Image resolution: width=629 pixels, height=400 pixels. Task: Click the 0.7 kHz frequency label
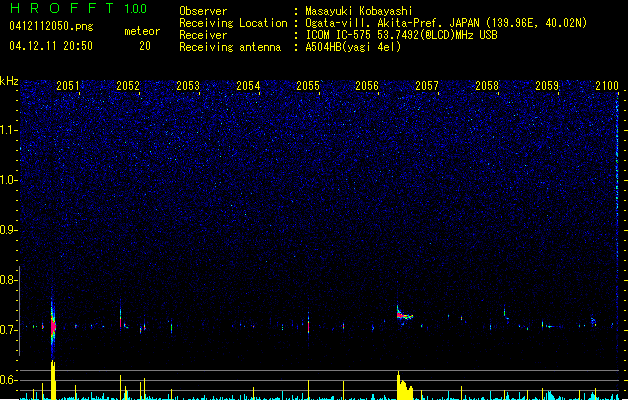pos(8,330)
